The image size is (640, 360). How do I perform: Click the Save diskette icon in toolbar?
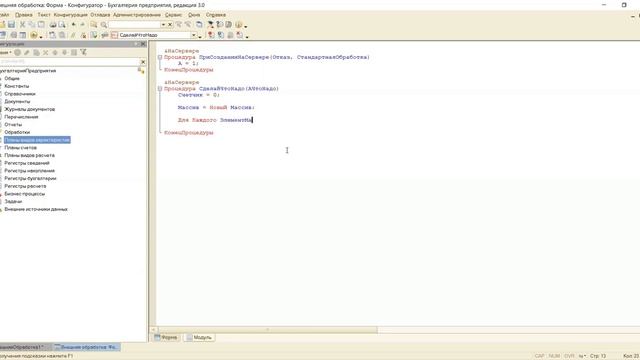point(11,25)
